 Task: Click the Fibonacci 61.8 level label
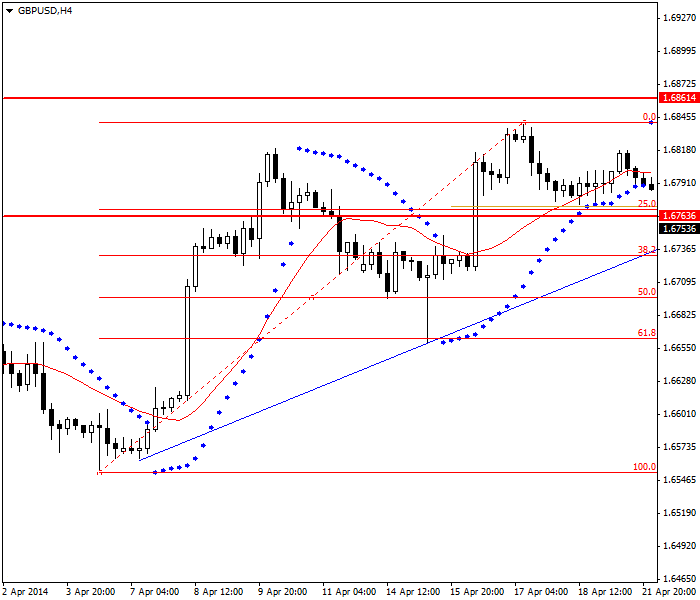[646, 333]
